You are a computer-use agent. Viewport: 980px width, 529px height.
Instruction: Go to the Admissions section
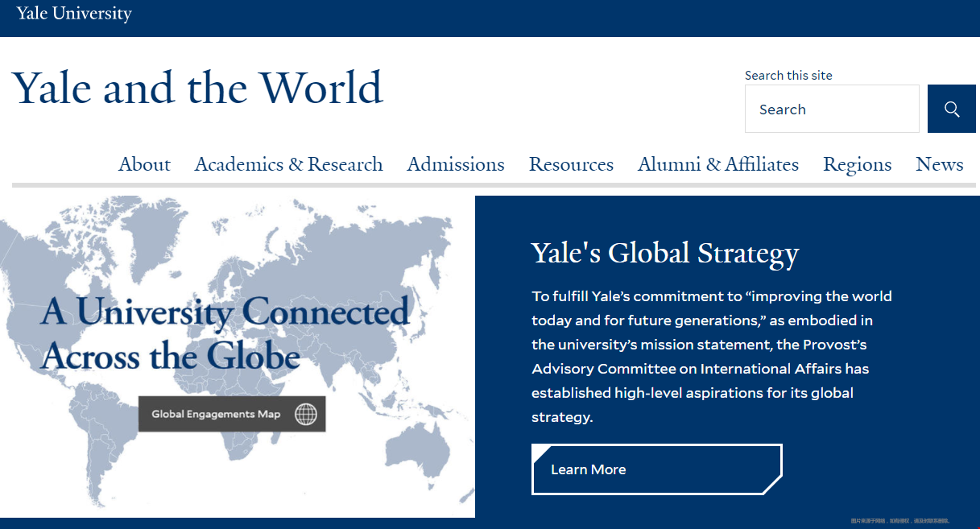pos(456,164)
